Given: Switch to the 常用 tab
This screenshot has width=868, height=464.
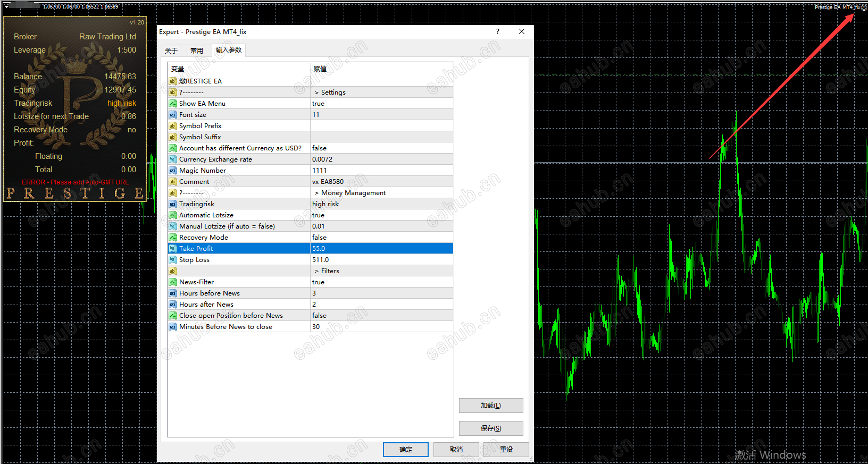Looking at the screenshot, I should [x=197, y=50].
